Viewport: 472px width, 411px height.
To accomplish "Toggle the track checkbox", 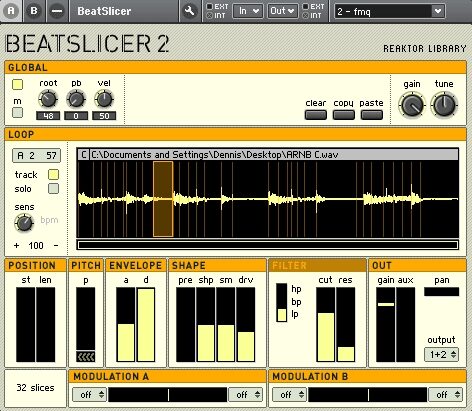I will (x=53, y=174).
